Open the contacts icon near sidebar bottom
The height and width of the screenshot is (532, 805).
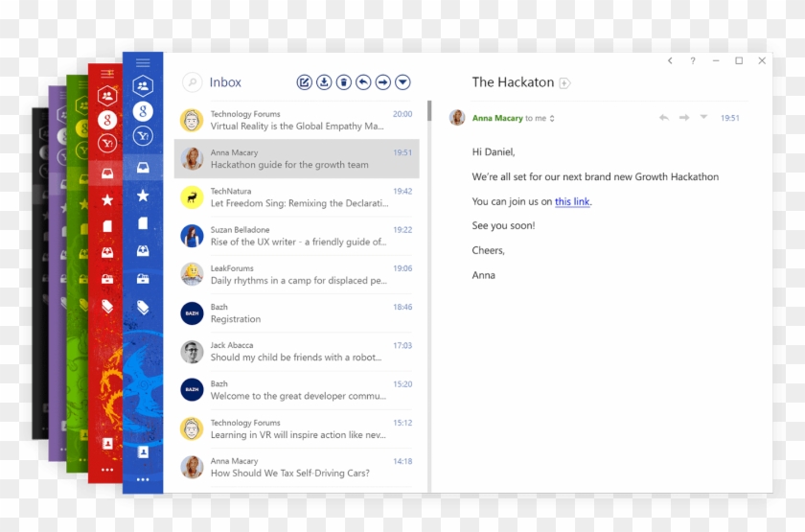[143, 451]
